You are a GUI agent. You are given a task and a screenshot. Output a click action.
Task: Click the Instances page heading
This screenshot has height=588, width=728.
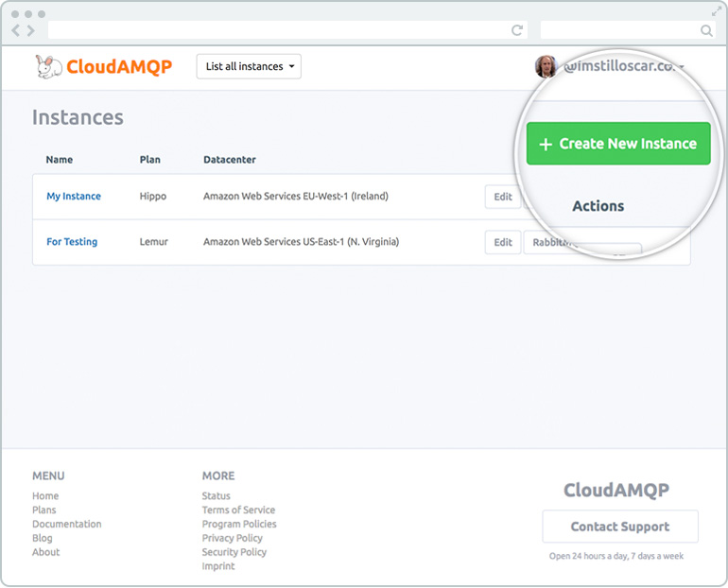tap(78, 117)
